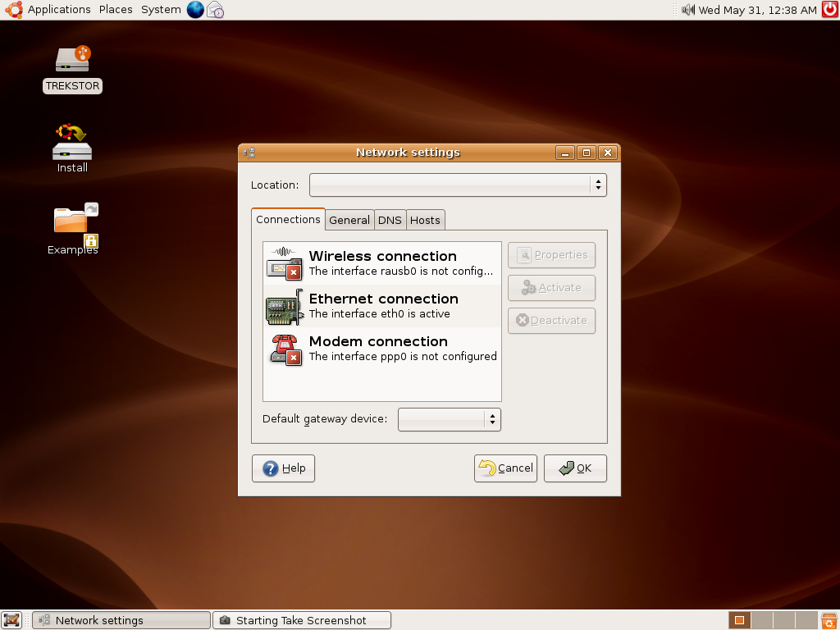
Task: Select the Wireless connection row
Action: point(382,263)
